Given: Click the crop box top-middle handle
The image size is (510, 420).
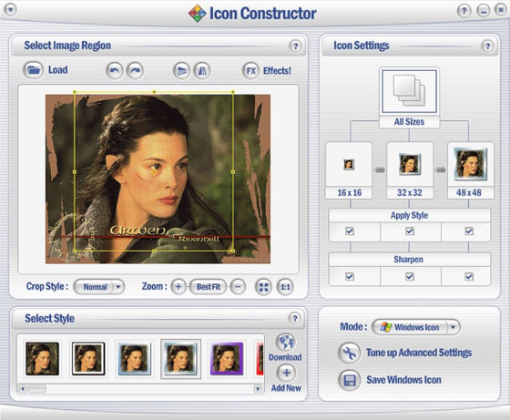Looking at the screenshot, I should coord(154,92).
